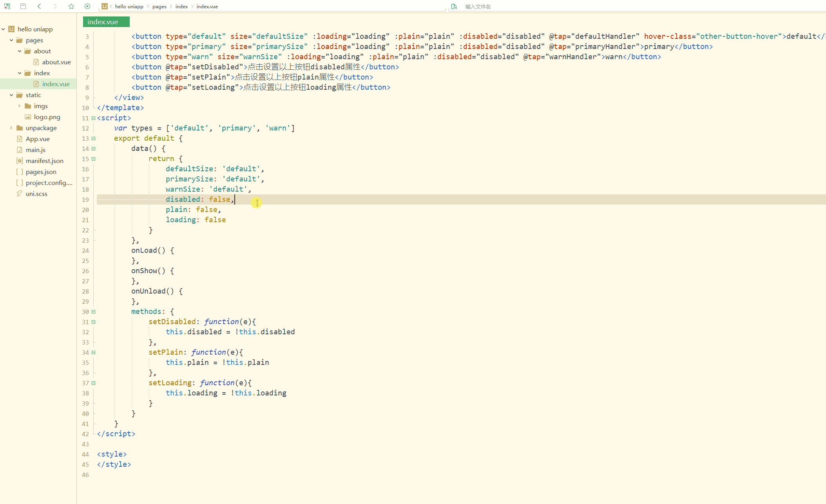Collapse the static folder
826x504 pixels.
(11, 95)
